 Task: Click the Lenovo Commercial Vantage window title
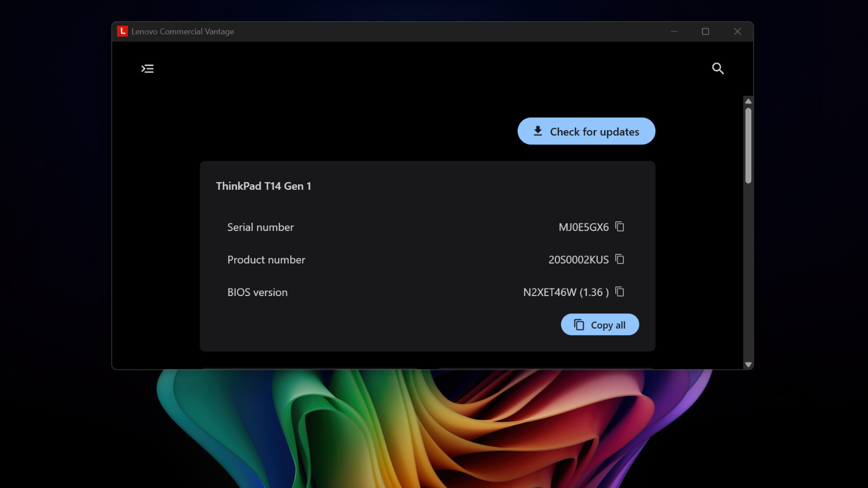tap(183, 31)
